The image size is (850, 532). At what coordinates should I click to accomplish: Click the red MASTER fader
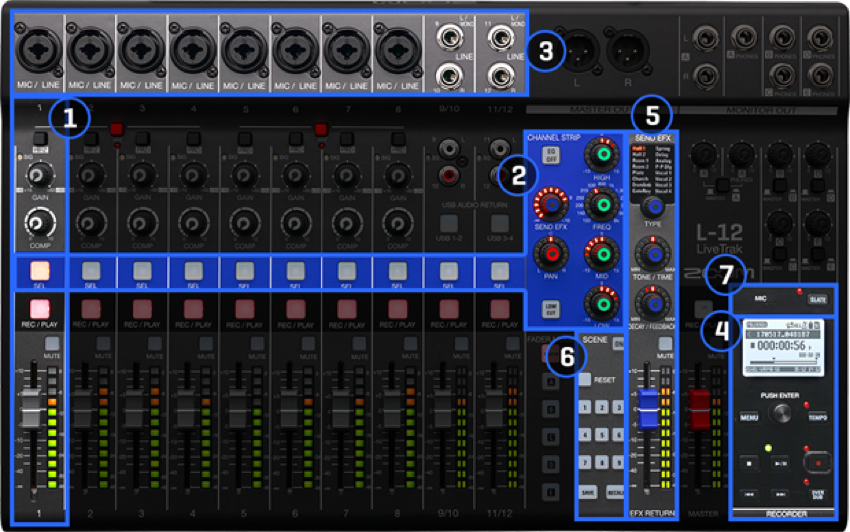[x=701, y=410]
